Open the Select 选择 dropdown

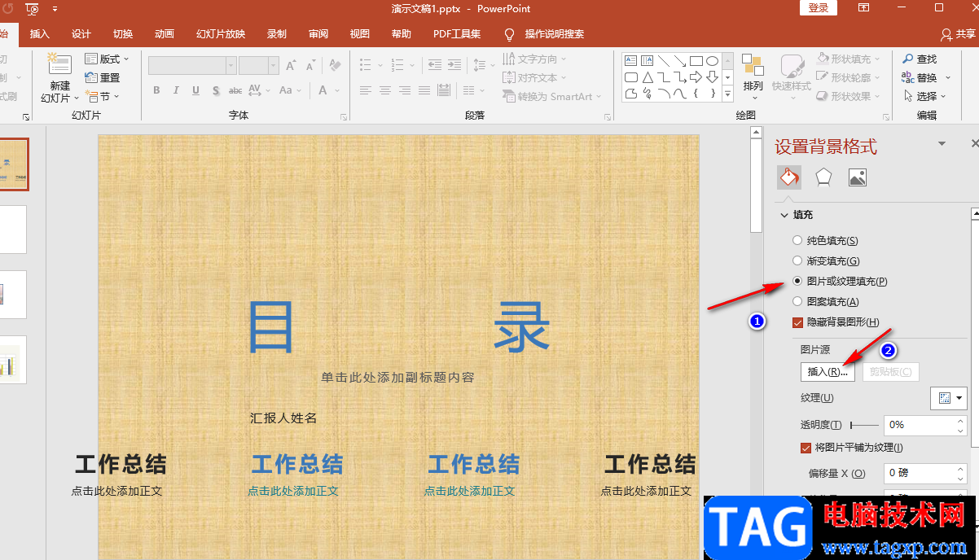point(926,96)
